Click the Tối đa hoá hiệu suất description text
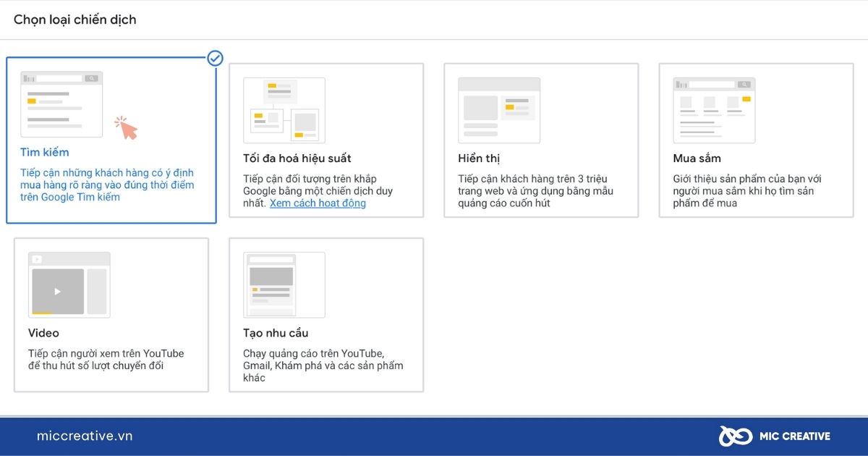The image size is (868, 456). click(318, 191)
